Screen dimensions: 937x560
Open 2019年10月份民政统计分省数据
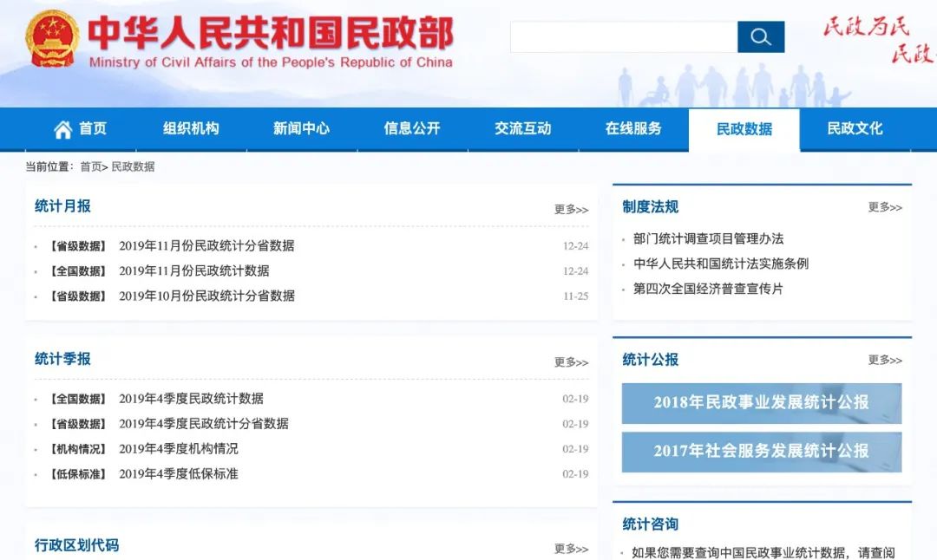tap(206, 296)
